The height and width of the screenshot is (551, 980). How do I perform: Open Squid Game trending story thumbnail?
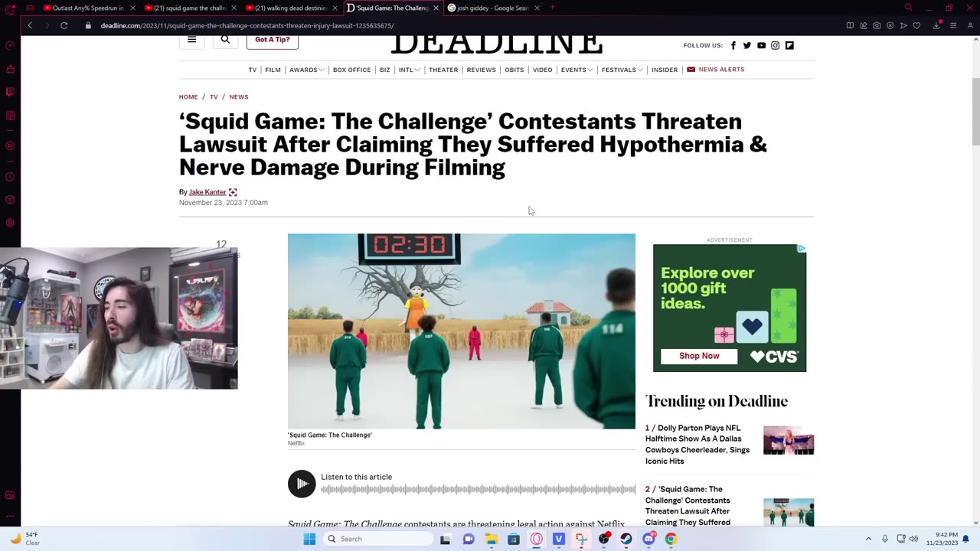click(x=789, y=512)
